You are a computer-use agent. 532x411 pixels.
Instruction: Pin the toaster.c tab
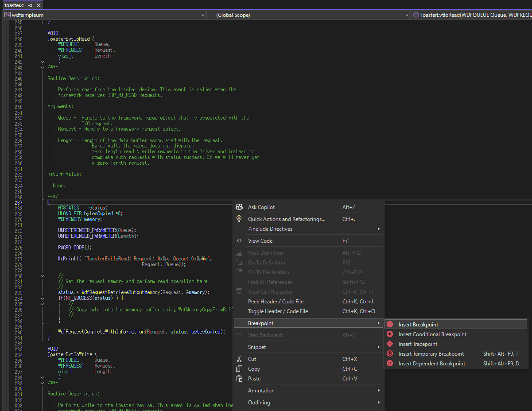point(30,5)
